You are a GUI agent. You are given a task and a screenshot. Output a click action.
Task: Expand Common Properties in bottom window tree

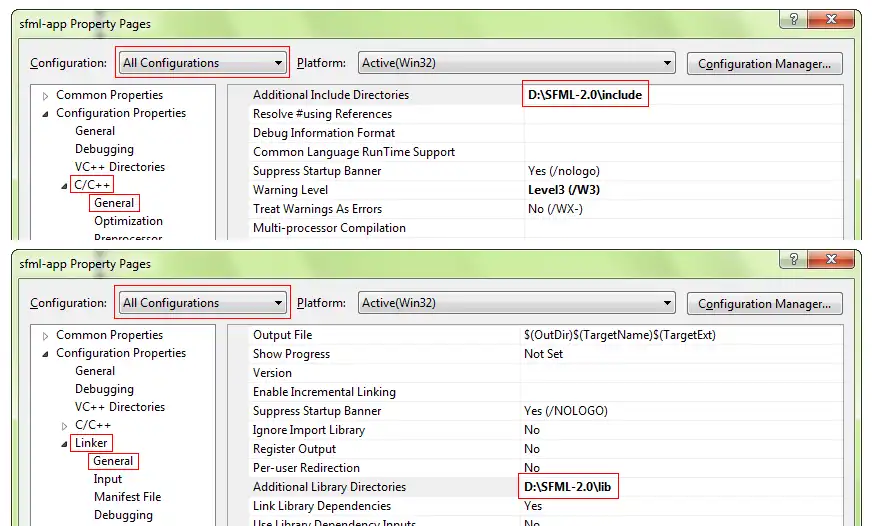click(x=46, y=336)
